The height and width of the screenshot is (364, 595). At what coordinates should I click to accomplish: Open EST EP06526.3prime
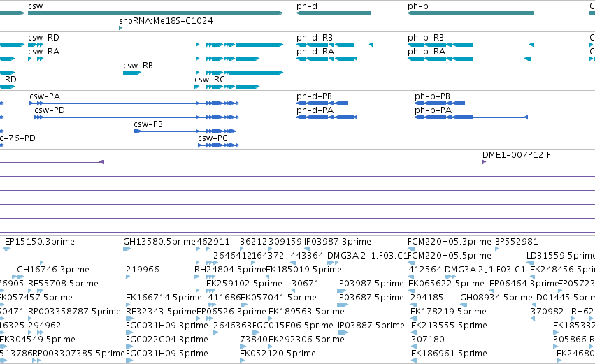pyautogui.click(x=231, y=312)
